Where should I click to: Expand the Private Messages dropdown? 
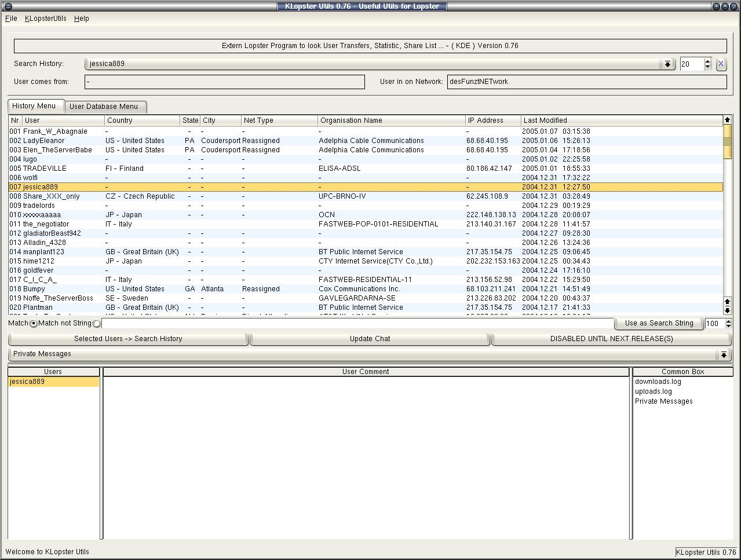point(723,354)
